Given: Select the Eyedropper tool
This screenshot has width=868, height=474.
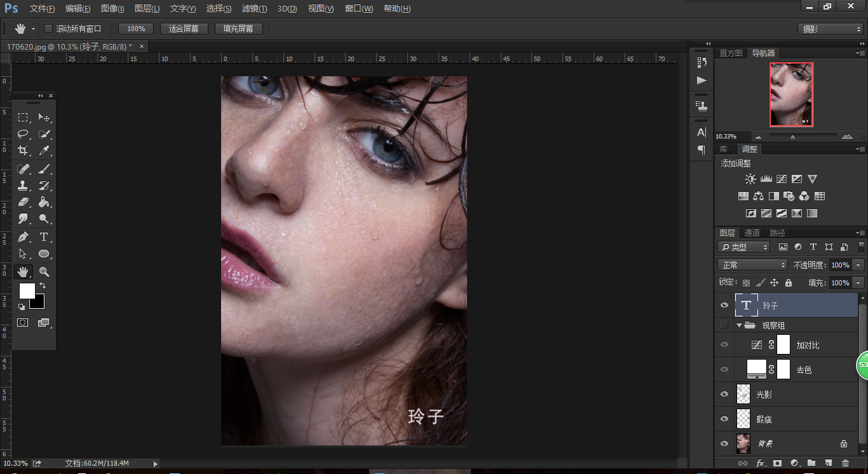Looking at the screenshot, I should pos(44,151).
